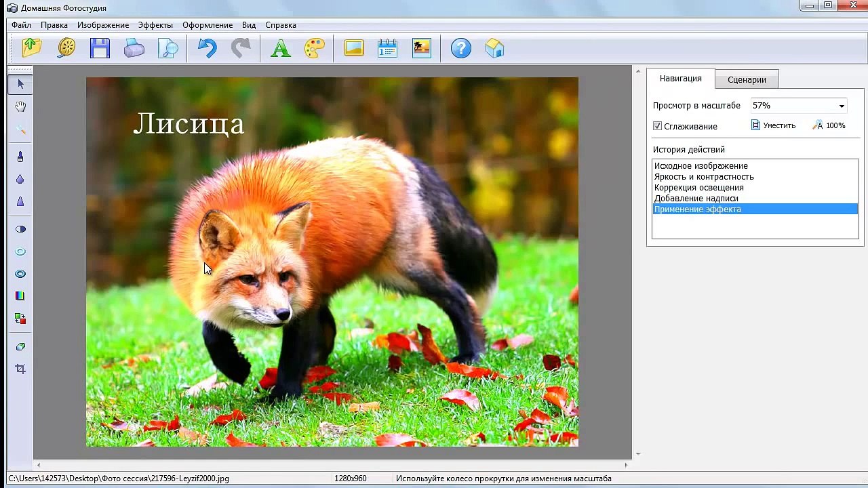The height and width of the screenshot is (488, 868).
Task: Toggle the Сглаживание checkbox
Action: coord(657,126)
